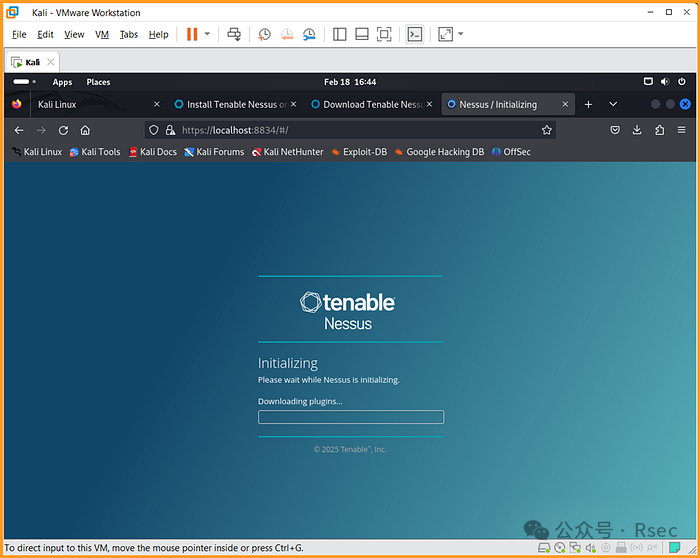
Task: Click the Downloading plugins progress bar
Action: [351, 417]
